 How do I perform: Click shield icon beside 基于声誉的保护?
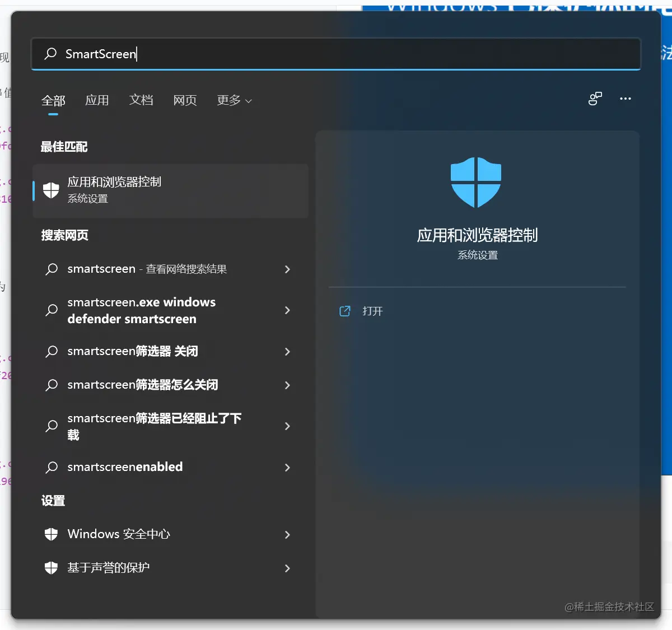coord(51,568)
